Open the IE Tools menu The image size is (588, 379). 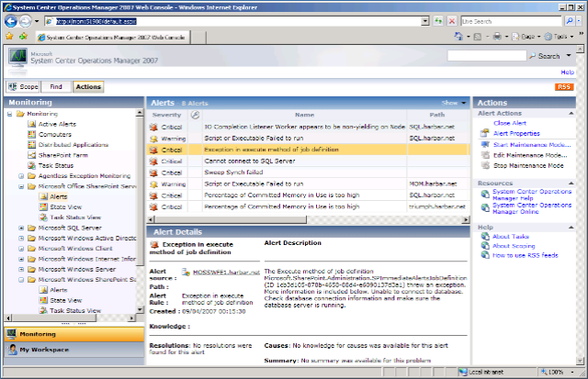559,37
